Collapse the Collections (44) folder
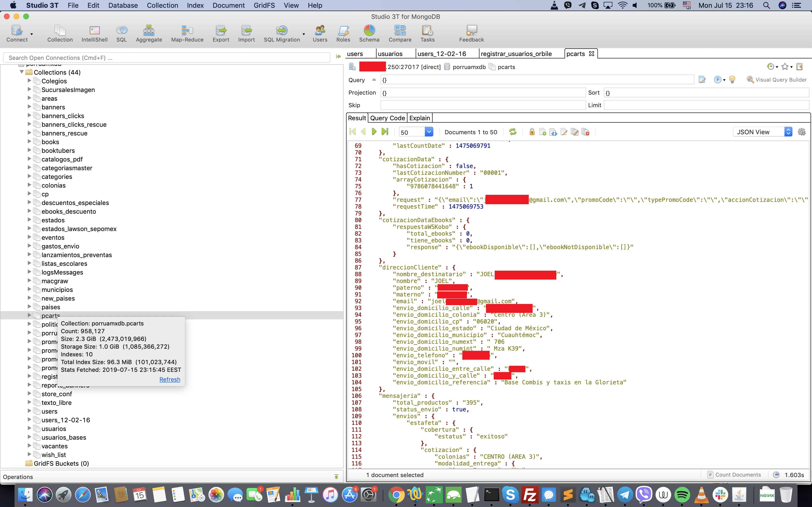This screenshot has height=507, width=812. click(x=22, y=72)
